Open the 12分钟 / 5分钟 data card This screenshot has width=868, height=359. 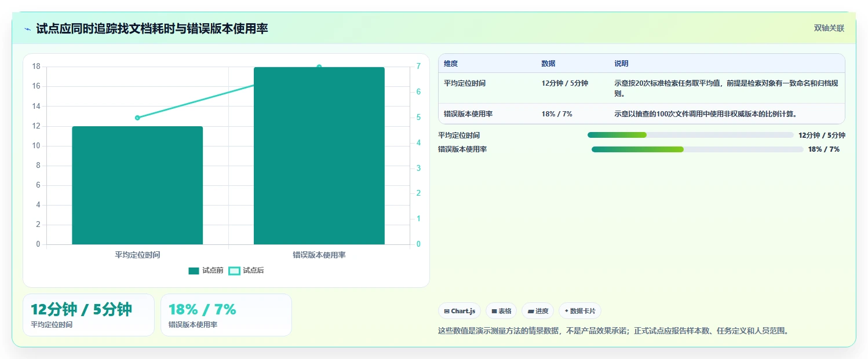point(89,315)
